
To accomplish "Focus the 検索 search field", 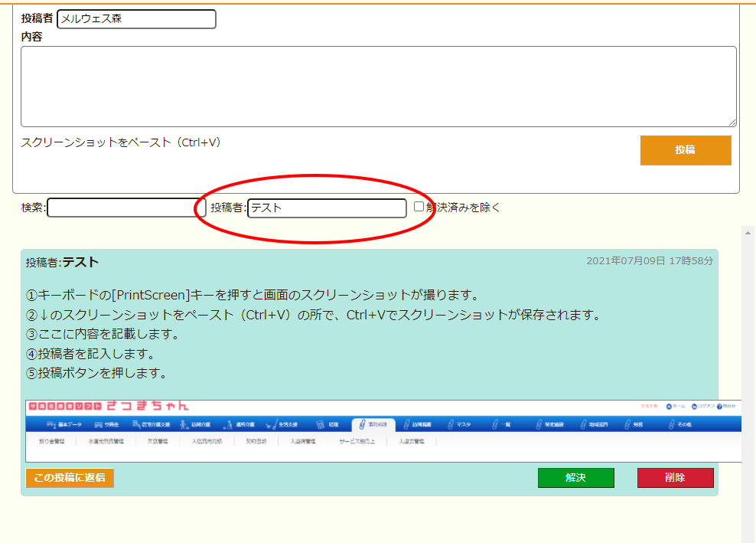I will pyautogui.click(x=126, y=208).
